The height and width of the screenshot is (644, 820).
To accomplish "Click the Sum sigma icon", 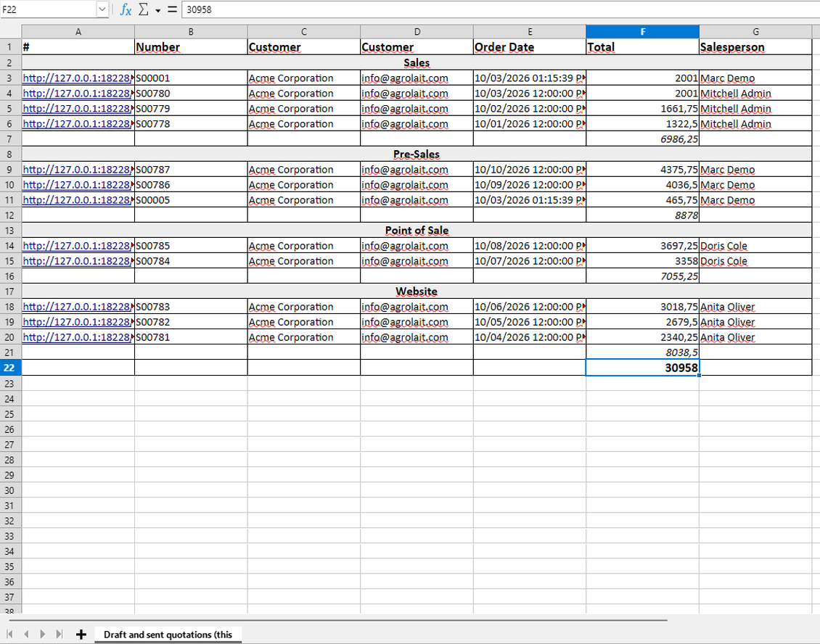I will coord(143,9).
